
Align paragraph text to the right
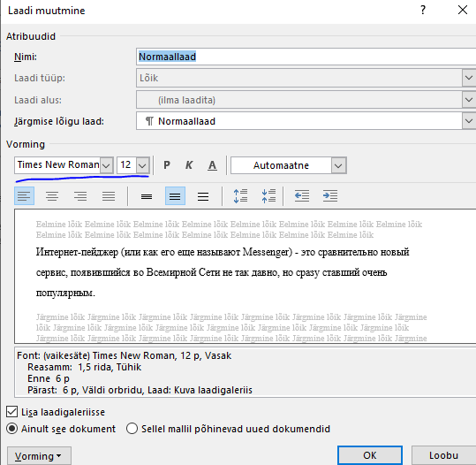[x=80, y=196]
